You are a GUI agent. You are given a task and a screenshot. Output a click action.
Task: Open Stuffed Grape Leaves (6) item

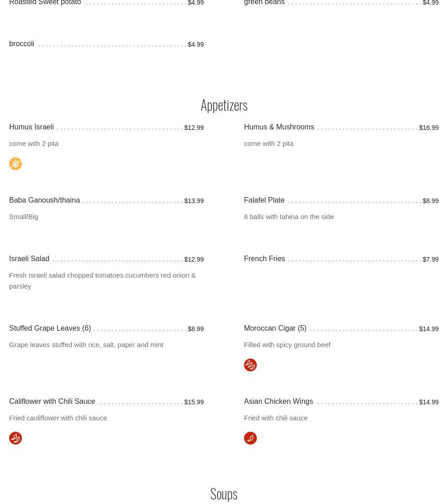[x=50, y=328]
